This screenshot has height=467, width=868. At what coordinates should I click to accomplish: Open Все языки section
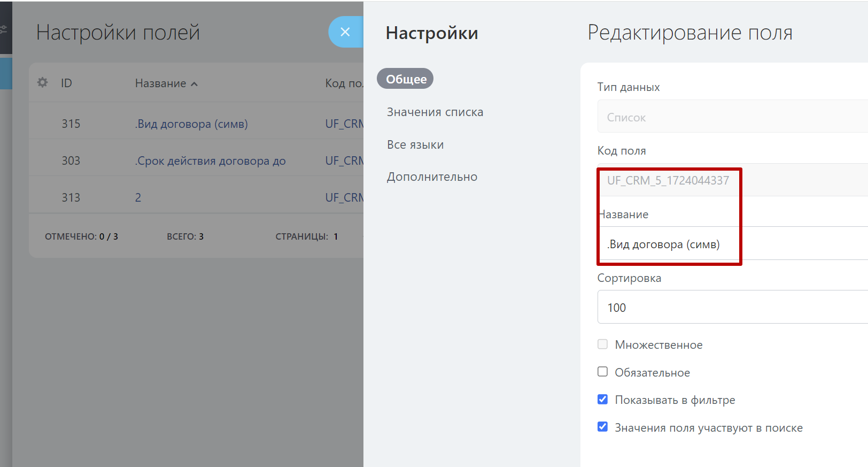415,145
